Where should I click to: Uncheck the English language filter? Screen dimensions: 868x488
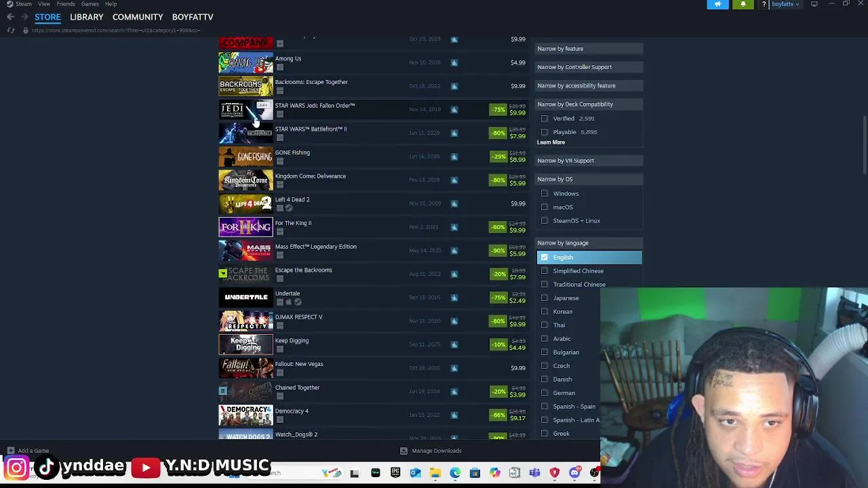pos(544,258)
